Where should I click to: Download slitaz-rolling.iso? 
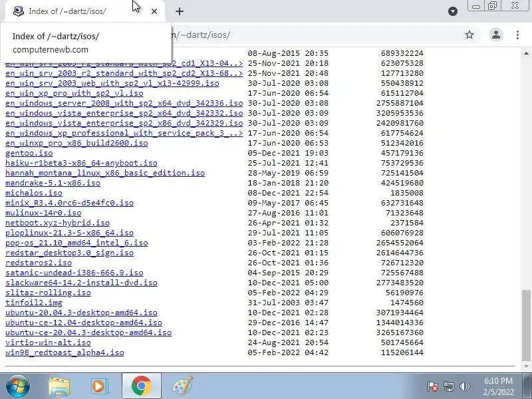pos(48,293)
